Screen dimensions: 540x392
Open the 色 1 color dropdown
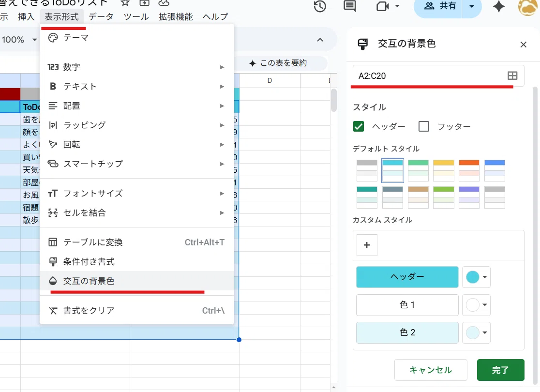click(x=476, y=305)
